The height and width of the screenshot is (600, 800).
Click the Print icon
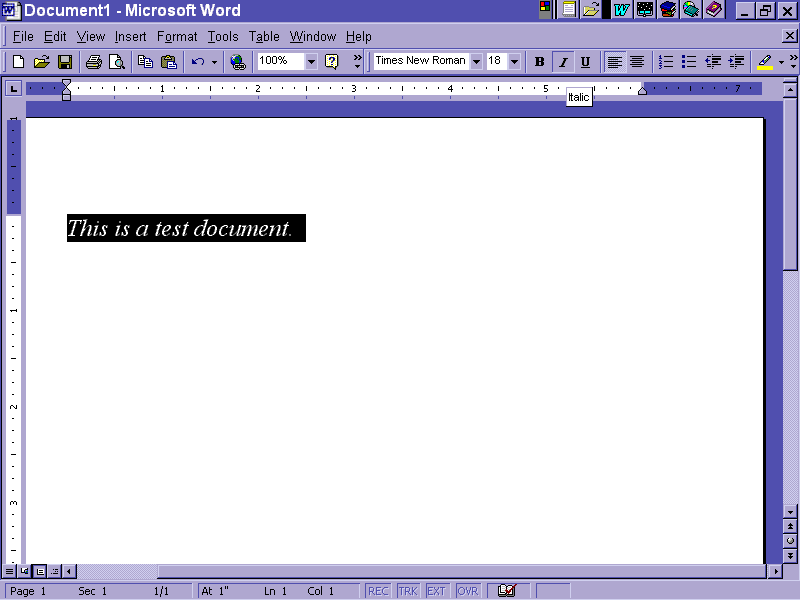(94, 62)
